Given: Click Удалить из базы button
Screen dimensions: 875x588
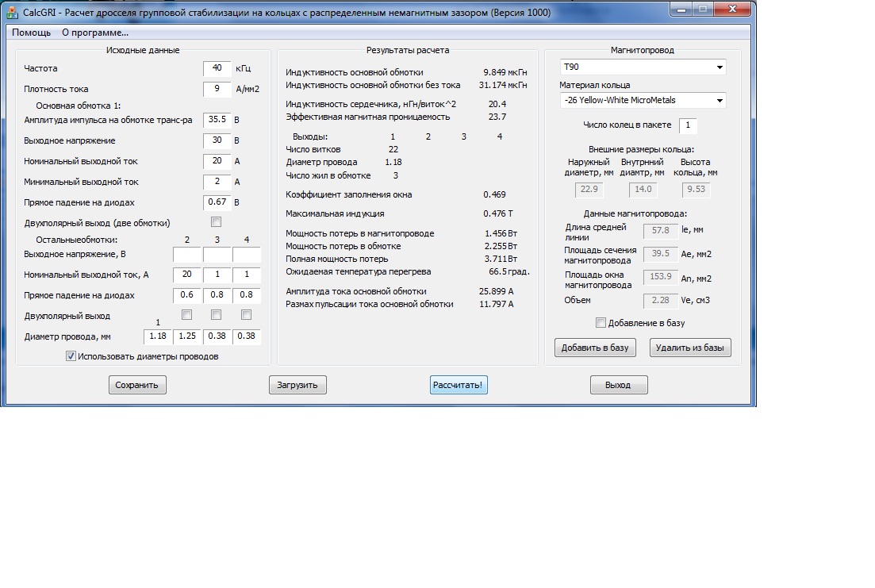Looking at the screenshot, I should pos(689,348).
